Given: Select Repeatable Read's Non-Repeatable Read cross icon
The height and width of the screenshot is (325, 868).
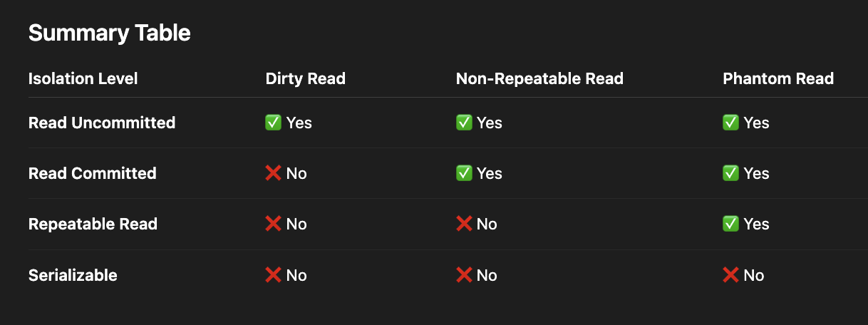Looking at the screenshot, I should 464,224.
